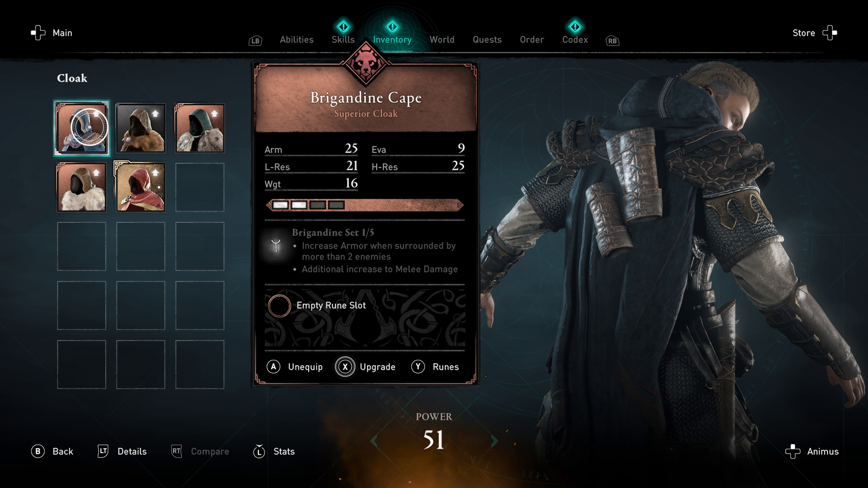The height and width of the screenshot is (488, 868).
Task: Select the Inventory tab
Action: pyautogui.click(x=392, y=39)
